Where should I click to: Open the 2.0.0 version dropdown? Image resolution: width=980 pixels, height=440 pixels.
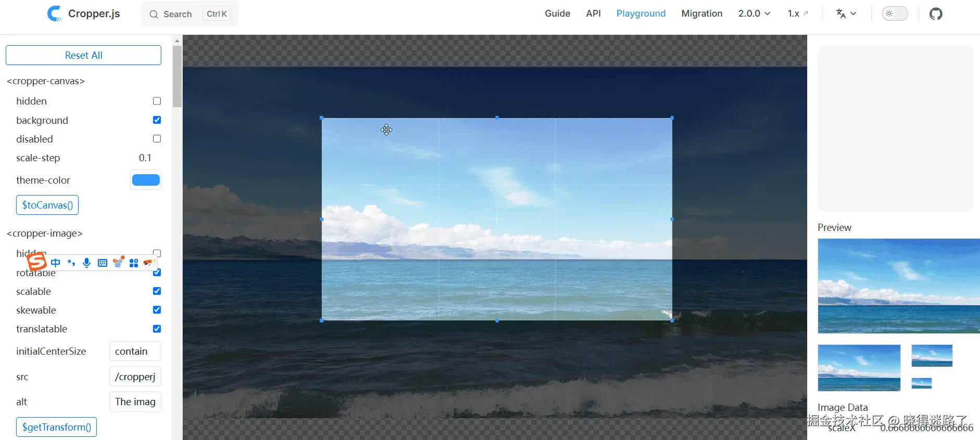tap(754, 14)
